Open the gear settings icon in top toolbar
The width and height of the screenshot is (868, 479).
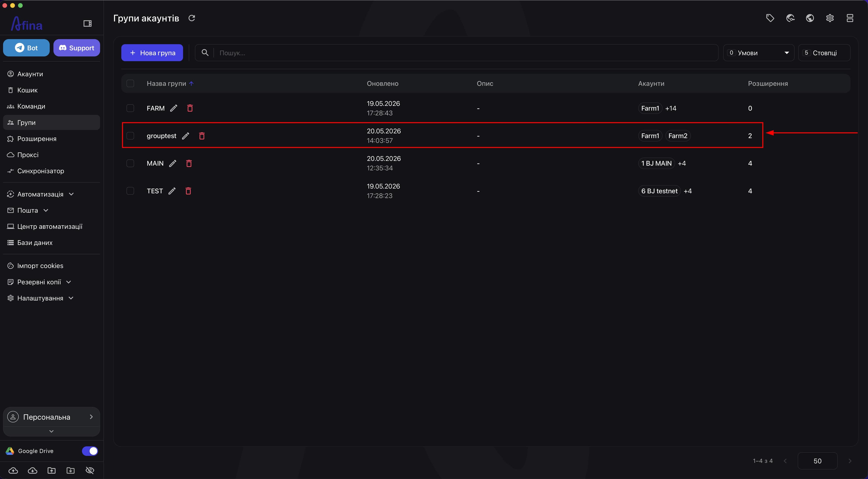[830, 18]
